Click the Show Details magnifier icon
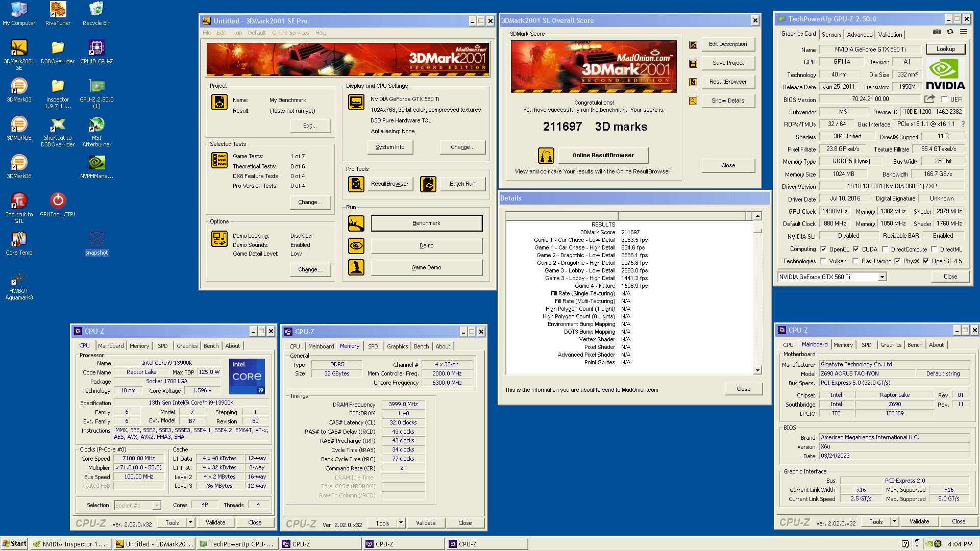The height and width of the screenshot is (551, 980). click(693, 101)
